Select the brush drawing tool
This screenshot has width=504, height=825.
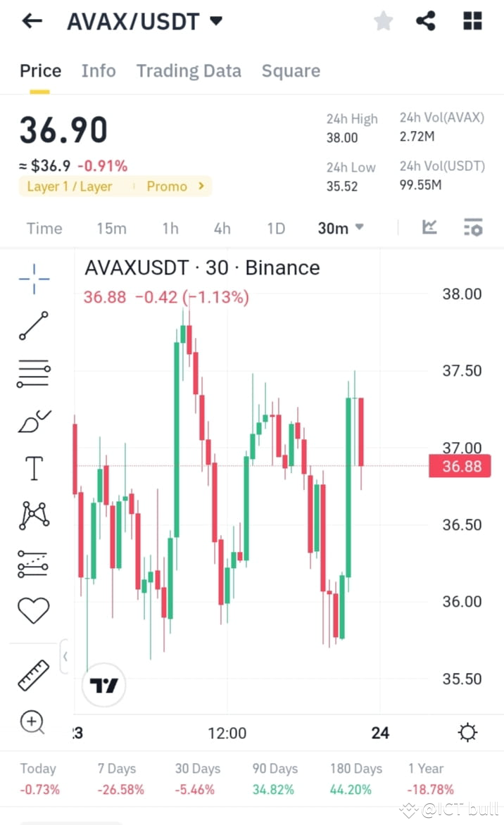(x=33, y=420)
